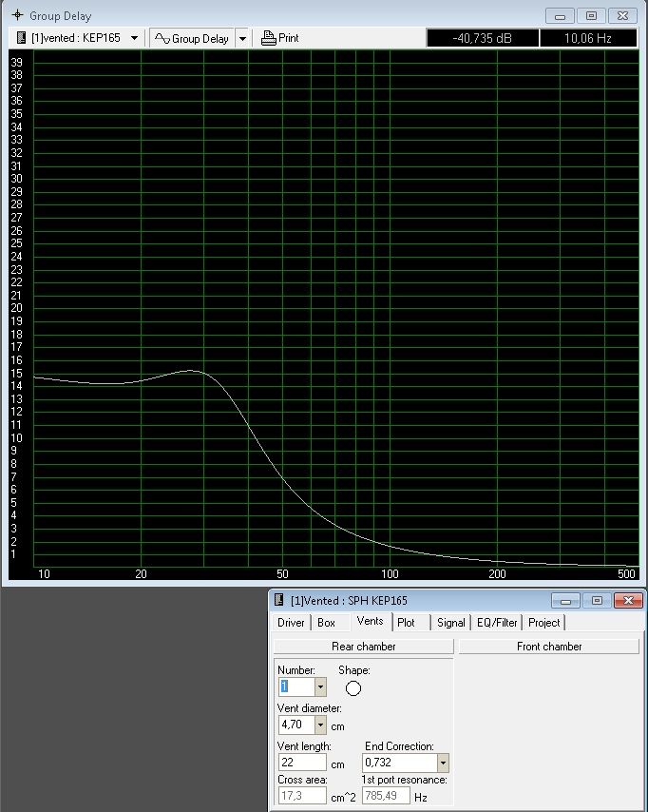The height and width of the screenshot is (812, 648).
Task: Click the vent Number input field
Action: (x=296, y=686)
